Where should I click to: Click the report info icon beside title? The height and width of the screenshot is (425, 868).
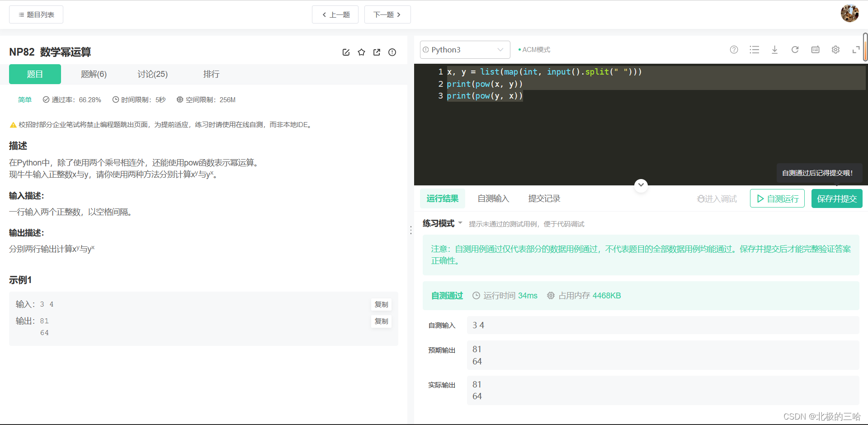392,52
